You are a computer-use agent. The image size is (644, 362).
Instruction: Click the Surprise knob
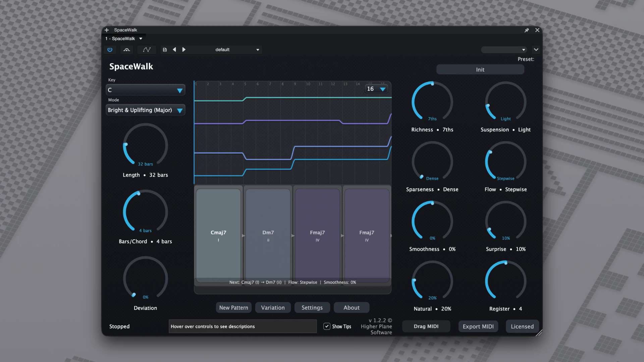pos(505,221)
